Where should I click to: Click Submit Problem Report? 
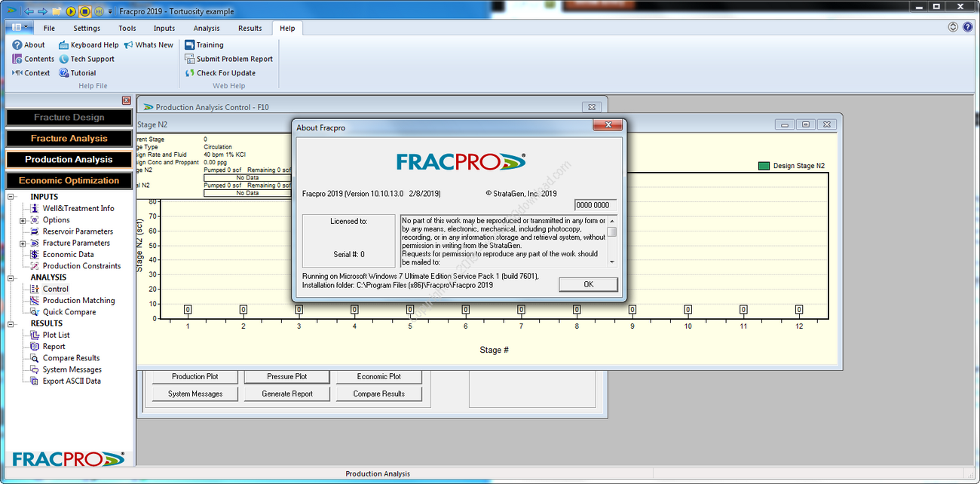(229, 59)
